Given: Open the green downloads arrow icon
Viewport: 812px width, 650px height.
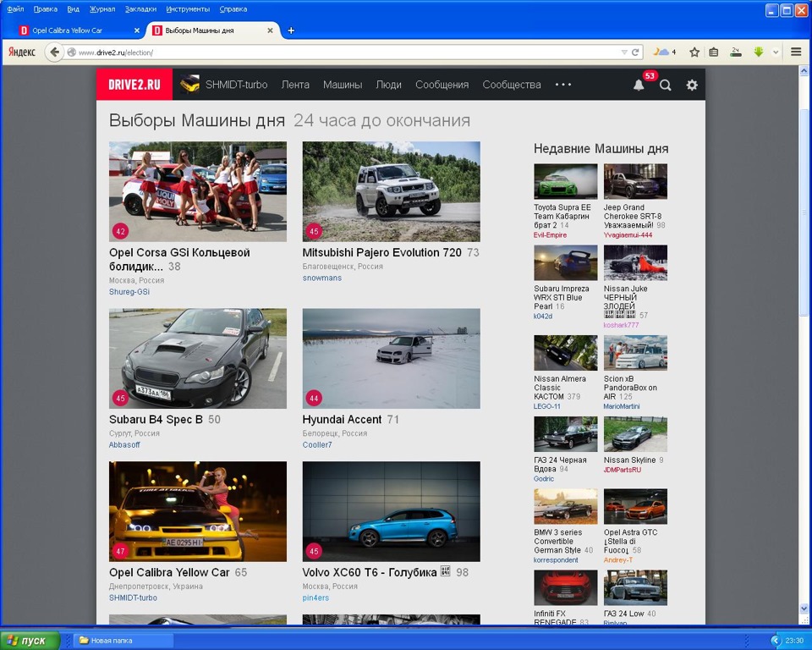Looking at the screenshot, I should (759, 52).
